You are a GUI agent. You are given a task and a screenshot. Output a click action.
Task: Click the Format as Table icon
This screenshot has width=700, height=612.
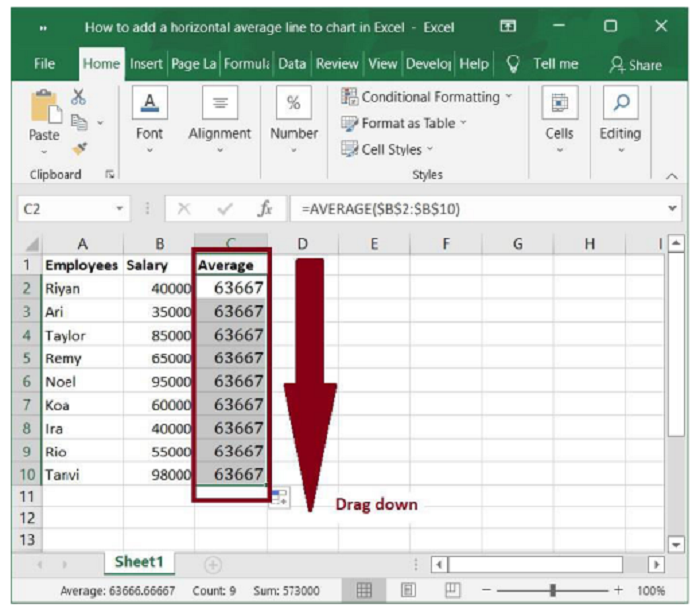(350, 123)
